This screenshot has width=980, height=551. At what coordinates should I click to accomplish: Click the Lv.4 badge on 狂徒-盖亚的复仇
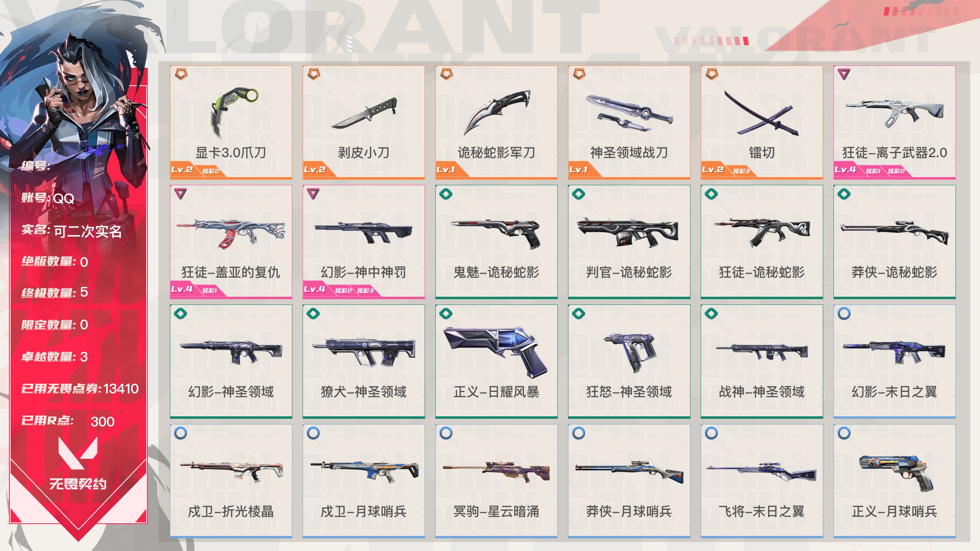(x=182, y=289)
